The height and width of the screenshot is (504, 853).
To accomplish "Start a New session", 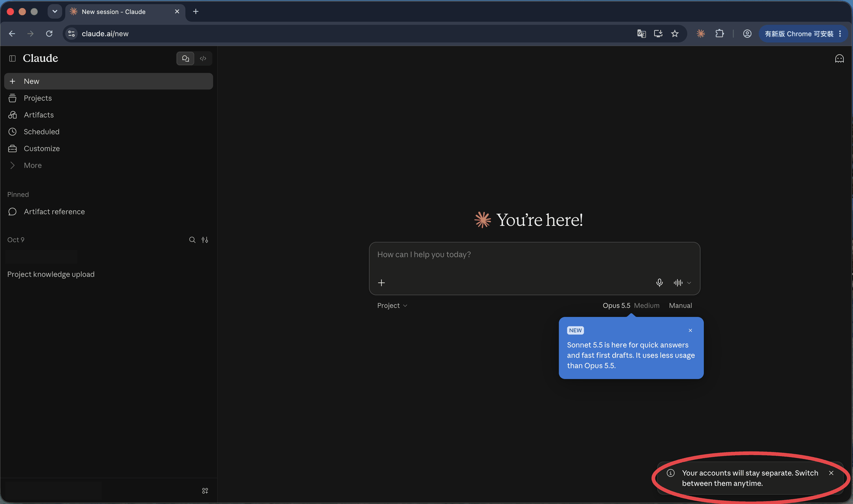I will click(x=109, y=81).
